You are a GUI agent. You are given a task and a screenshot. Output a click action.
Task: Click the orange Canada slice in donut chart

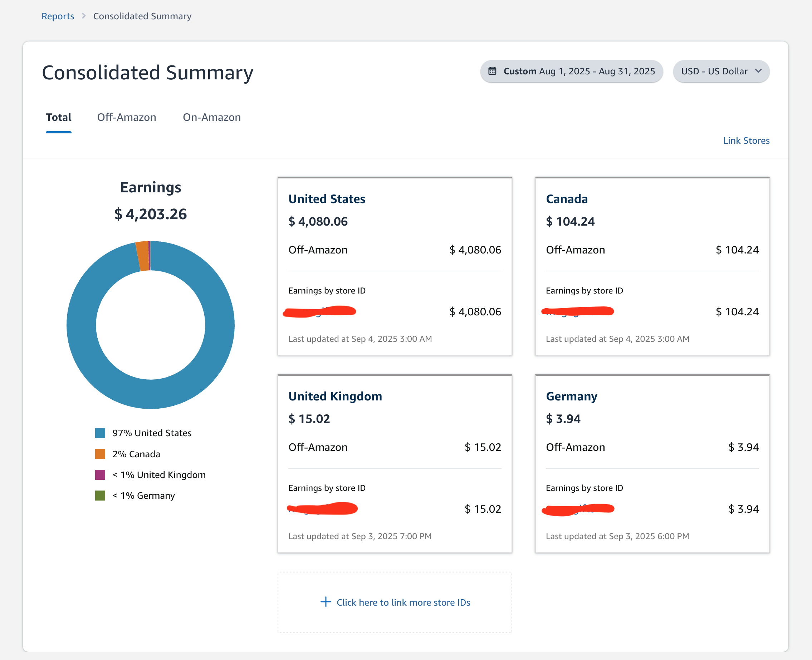click(143, 256)
